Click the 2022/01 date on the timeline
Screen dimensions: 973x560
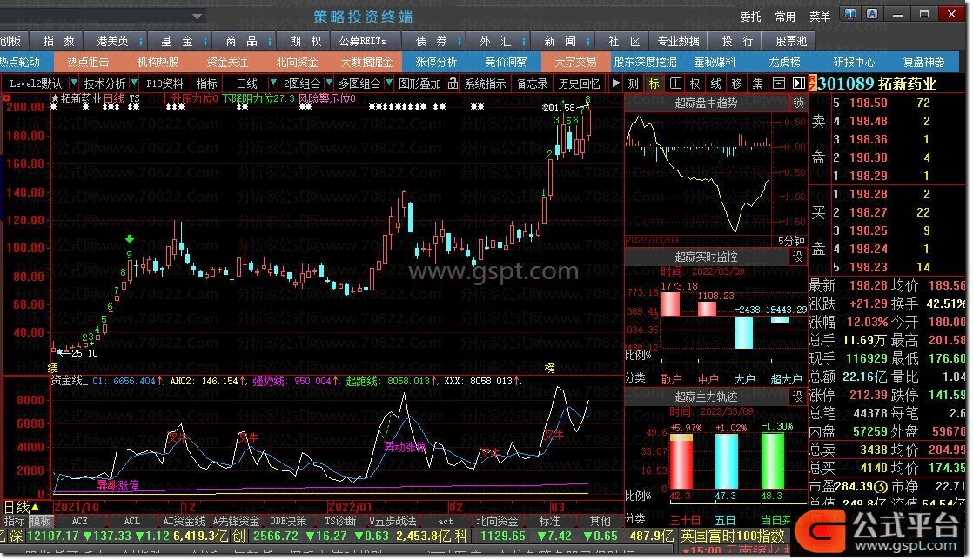[x=350, y=507]
